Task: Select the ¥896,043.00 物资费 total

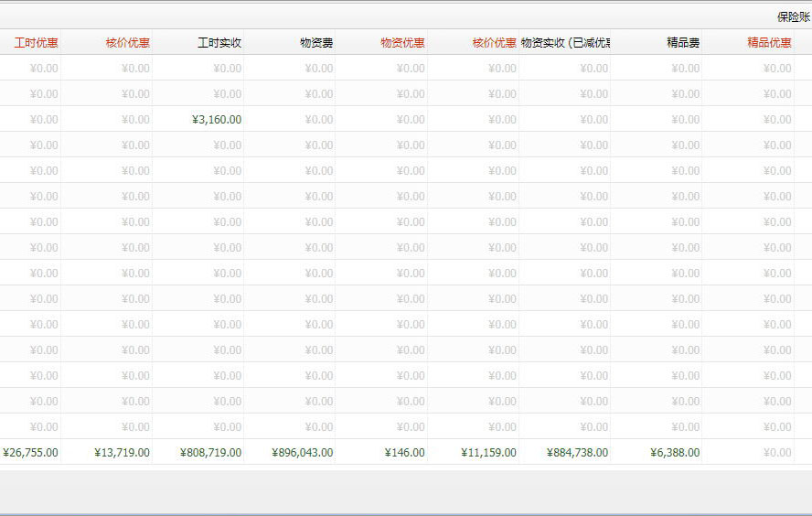Action: tap(303, 452)
